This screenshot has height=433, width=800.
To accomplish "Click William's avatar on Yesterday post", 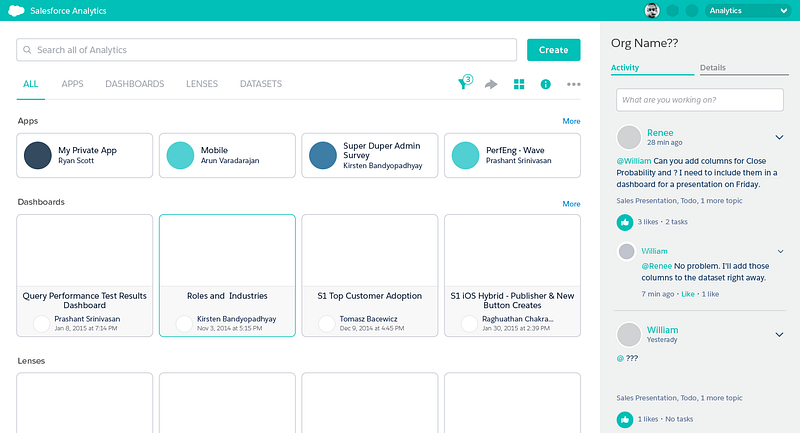I will click(629, 335).
